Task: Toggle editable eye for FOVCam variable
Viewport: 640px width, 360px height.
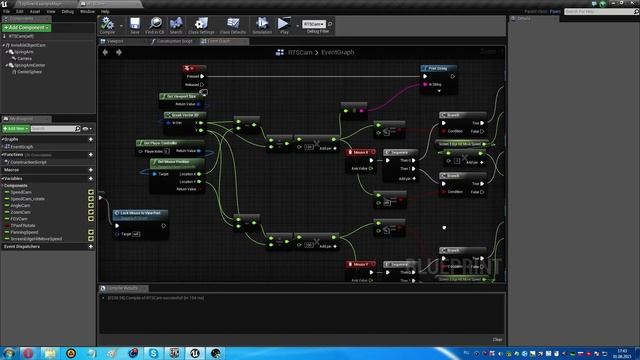Action: pos(91,218)
